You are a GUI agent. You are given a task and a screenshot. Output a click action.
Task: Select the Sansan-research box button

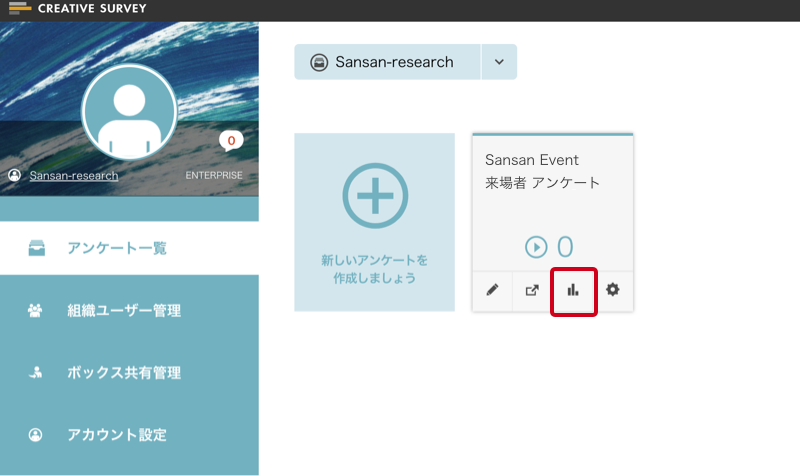[387, 62]
